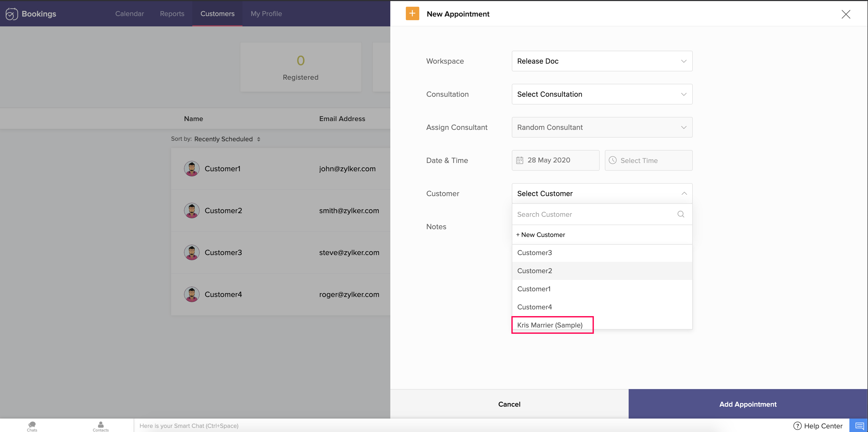Open the Select Consultation dropdown
This screenshot has width=868, height=432.
[x=602, y=94]
